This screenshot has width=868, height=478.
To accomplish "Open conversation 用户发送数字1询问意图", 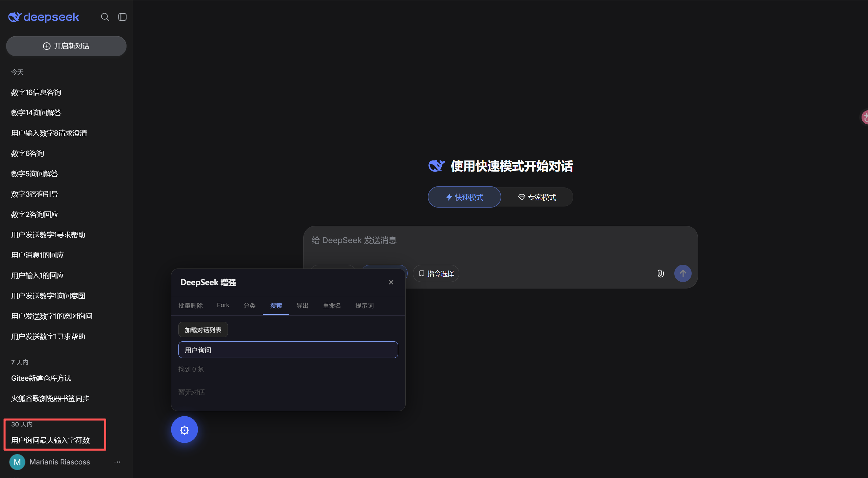I will pyautogui.click(x=48, y=296).
